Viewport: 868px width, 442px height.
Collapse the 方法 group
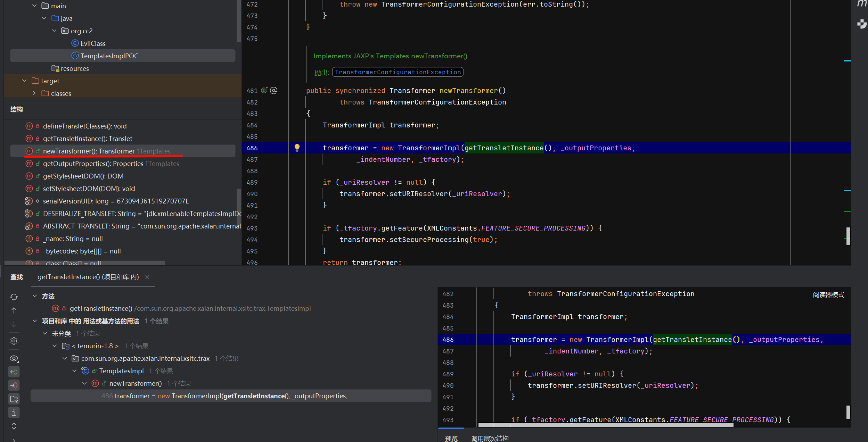[x=35, y=296]
